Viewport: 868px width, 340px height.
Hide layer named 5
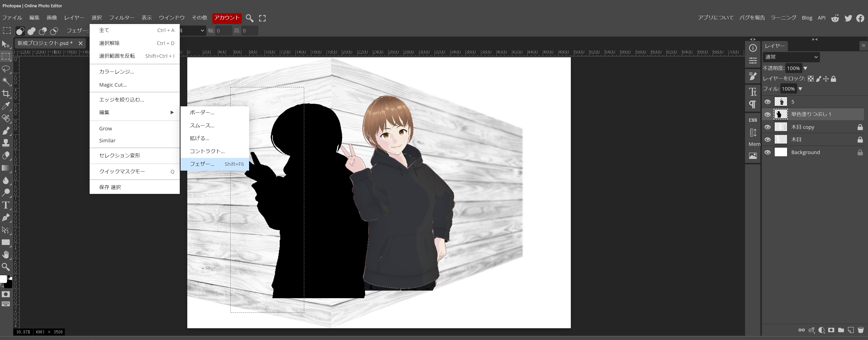pos(768,102)
